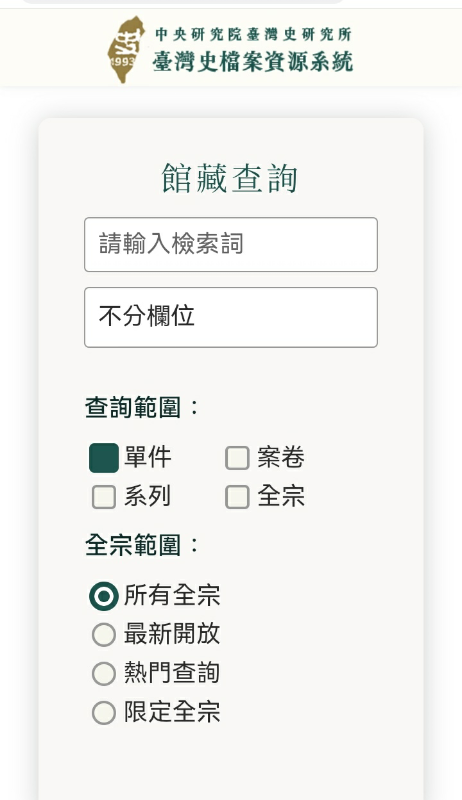Click the 限定全宗 label text
The image size is (462, 800).
click(x=172, y=712)
